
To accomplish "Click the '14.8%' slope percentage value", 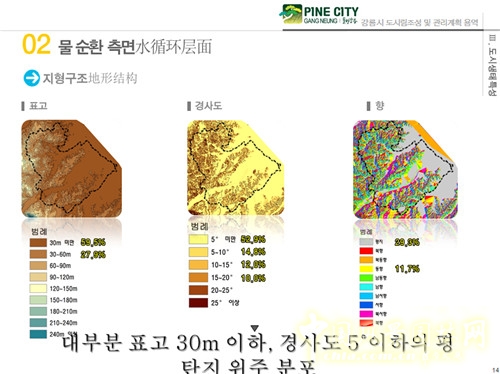I will (253, 252).
